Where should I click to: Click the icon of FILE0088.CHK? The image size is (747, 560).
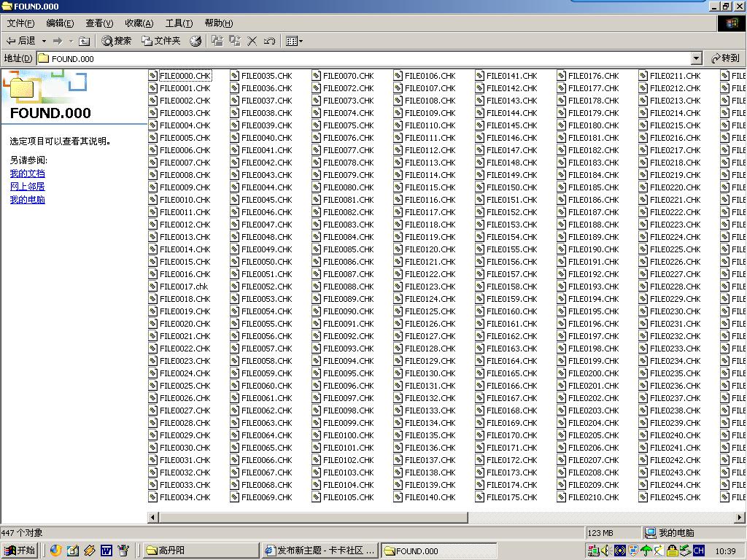[317, 286]
